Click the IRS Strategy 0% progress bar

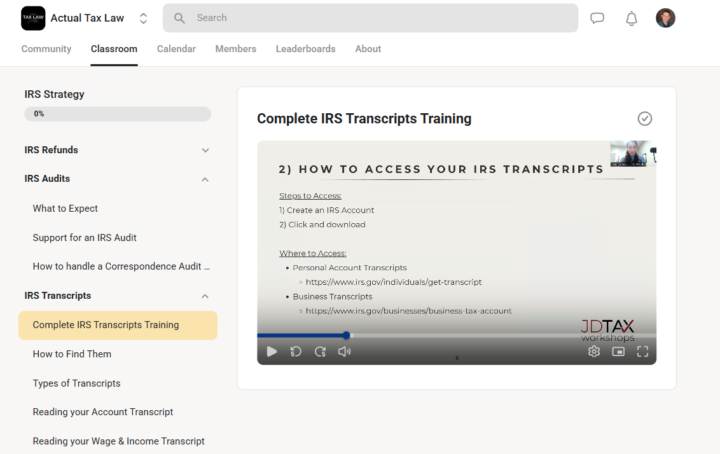tap(118, 114)
